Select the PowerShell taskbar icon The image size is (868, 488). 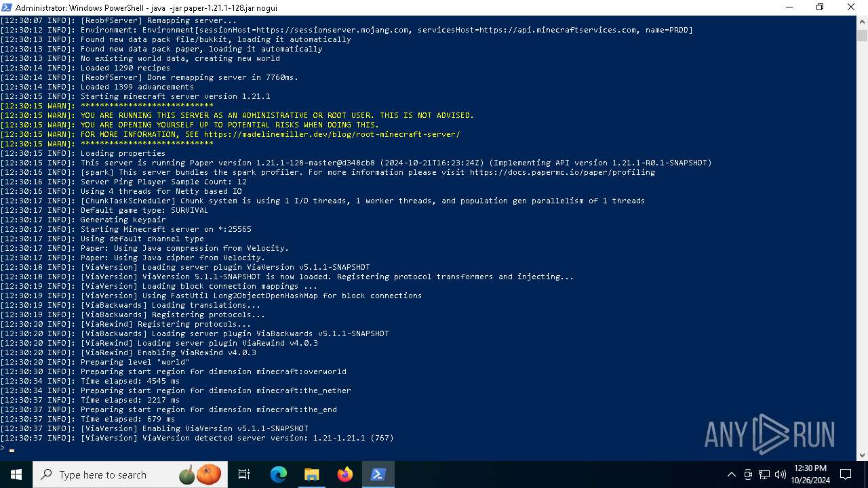point(378,474)
